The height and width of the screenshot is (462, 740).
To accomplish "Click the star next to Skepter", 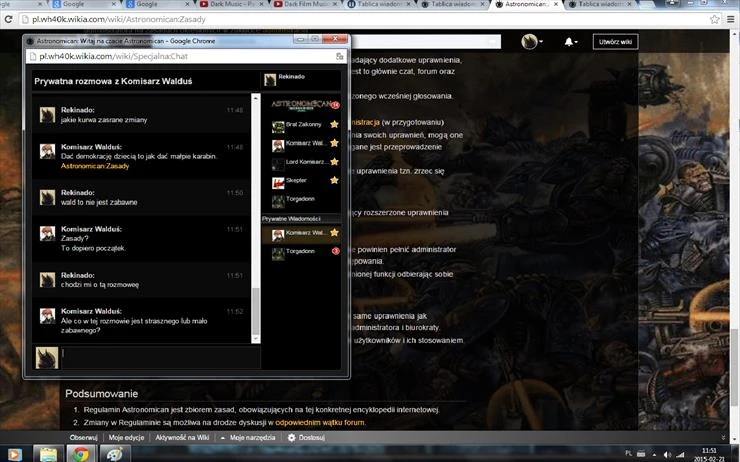I will (334, 180).
